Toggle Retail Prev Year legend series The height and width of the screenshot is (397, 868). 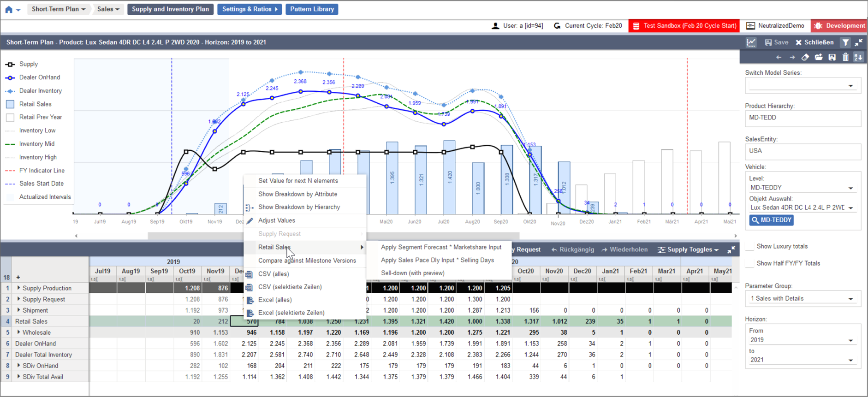tap(34, 117)
